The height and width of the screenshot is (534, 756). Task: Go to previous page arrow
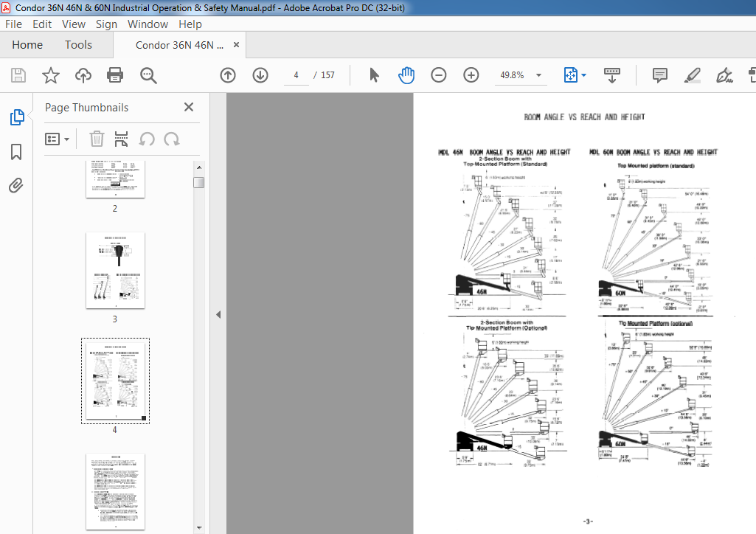coord(228,75)
